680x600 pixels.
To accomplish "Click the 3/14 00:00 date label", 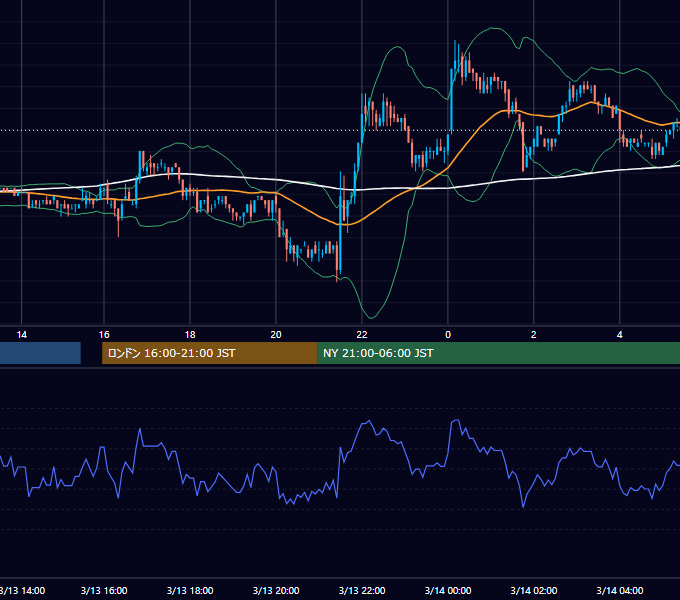I will click(x=448, y=590).
